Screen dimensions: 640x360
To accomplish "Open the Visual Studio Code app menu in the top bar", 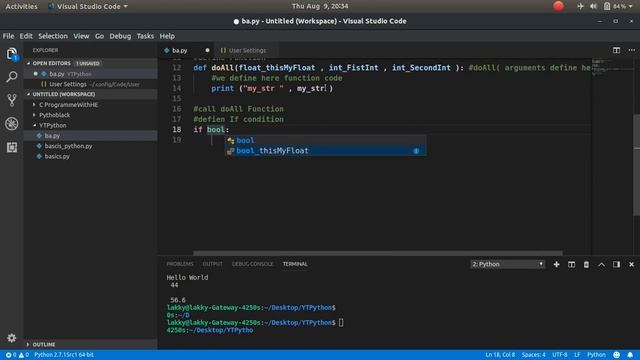I will 88,6.
